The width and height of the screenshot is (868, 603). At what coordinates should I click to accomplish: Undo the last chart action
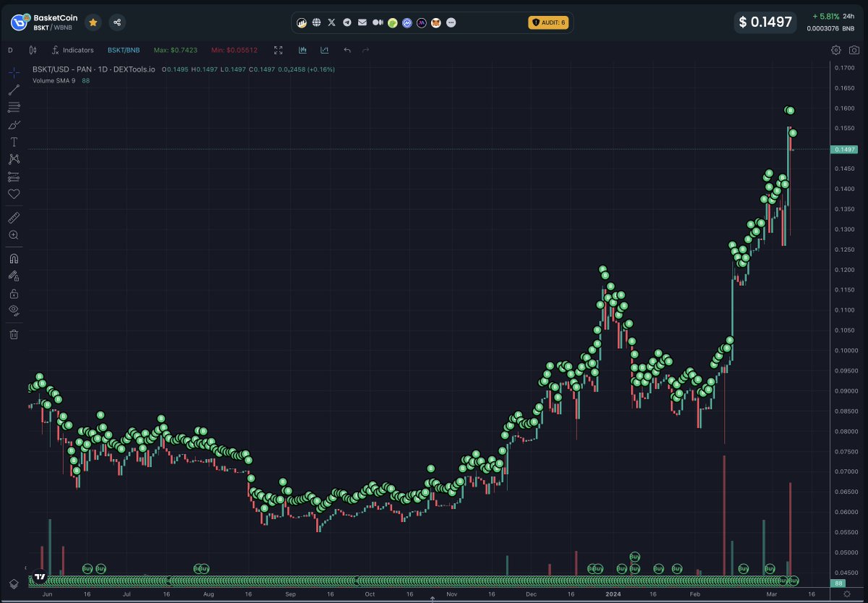347,50
